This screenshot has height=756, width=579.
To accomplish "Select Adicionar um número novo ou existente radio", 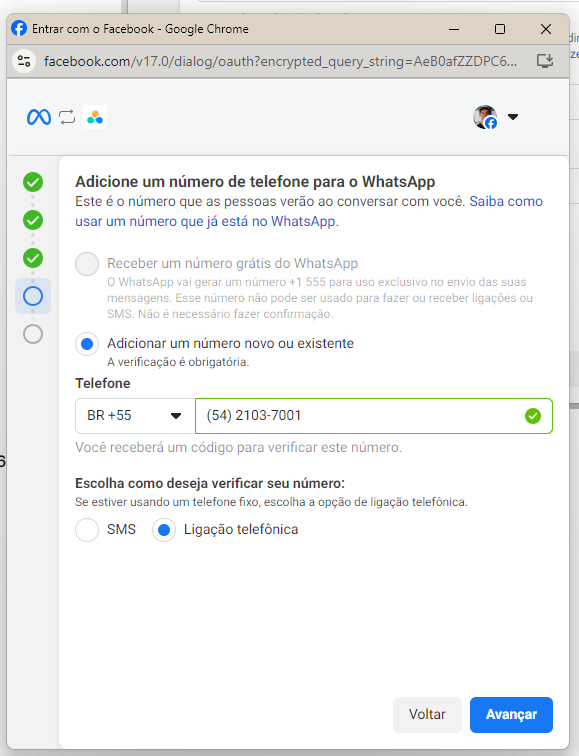I will [87, 344].
